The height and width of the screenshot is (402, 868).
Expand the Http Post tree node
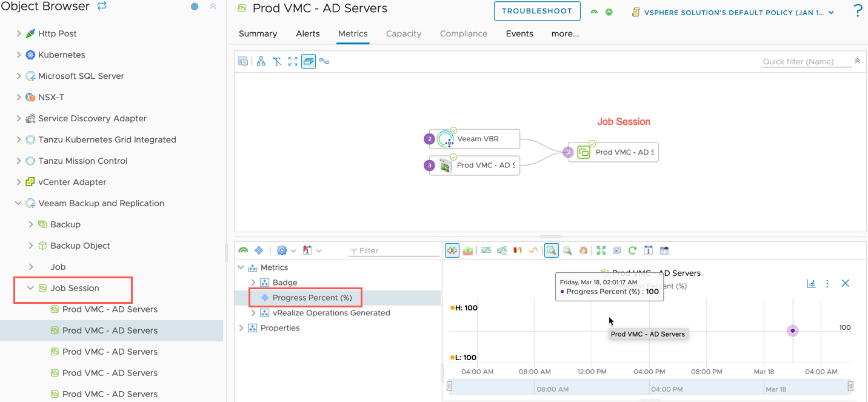(x=19, y=33)
